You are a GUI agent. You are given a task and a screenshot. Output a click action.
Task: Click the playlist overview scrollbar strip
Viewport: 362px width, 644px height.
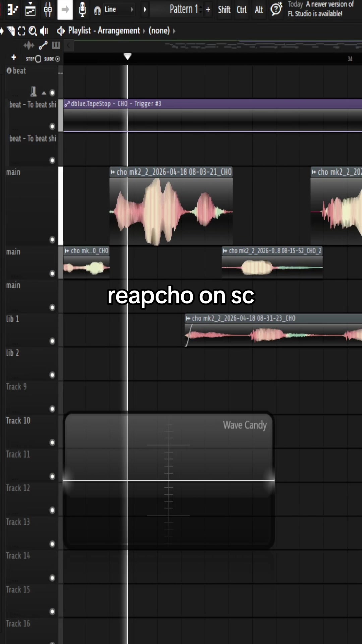[x=218, y=45]
